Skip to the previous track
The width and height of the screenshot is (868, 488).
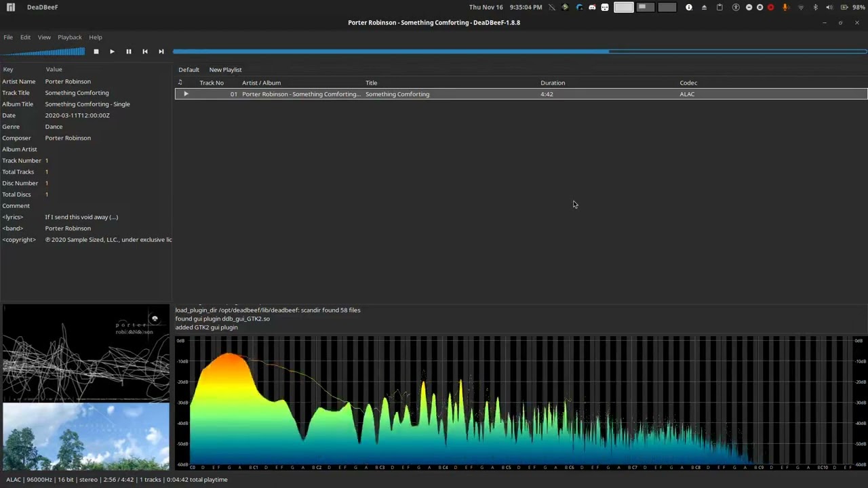pos(144,52)
